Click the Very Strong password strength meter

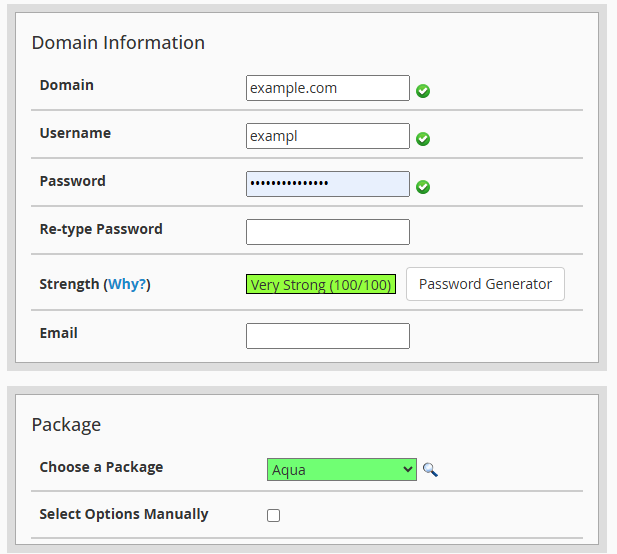321,285
